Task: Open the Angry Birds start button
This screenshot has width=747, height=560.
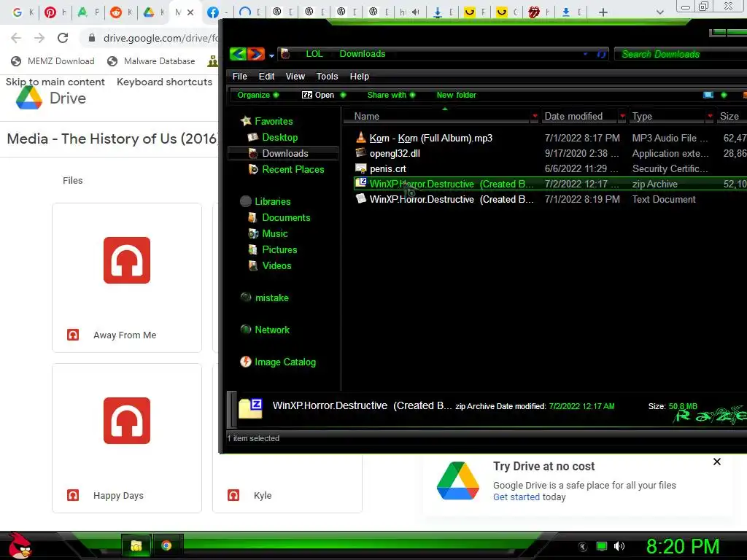Action: click(20, 545)
